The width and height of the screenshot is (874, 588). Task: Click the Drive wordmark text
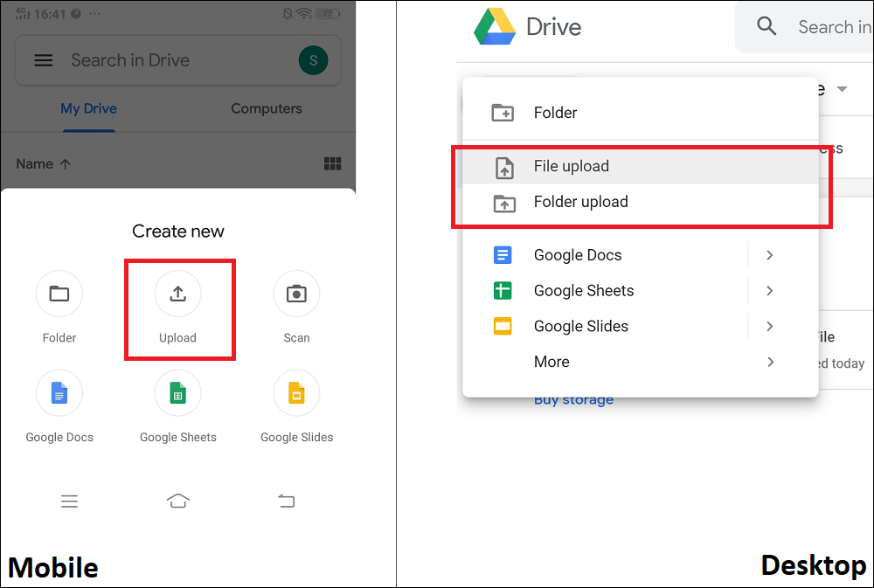[x=553, y=27]
